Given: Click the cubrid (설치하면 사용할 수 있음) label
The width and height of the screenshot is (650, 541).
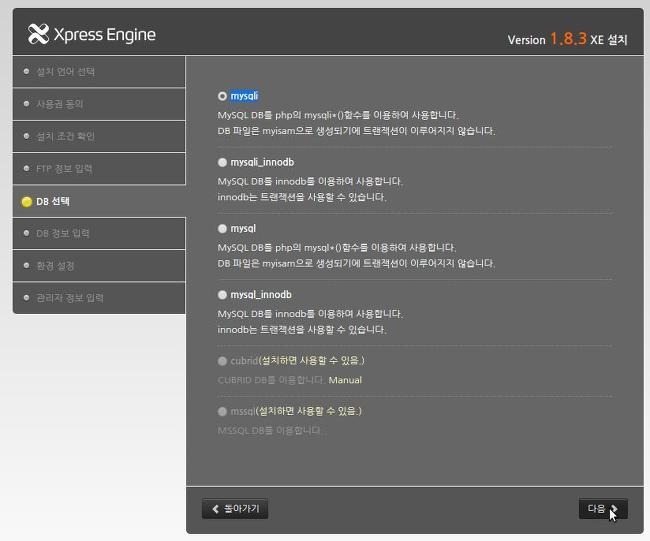Looking at the screenshot, I should pyautogui.click(x=298, y=361).
